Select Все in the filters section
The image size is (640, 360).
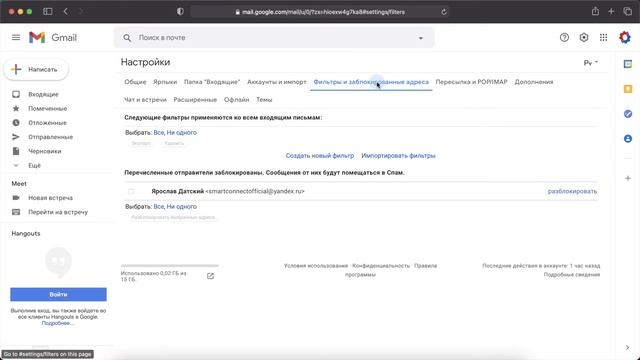158,133
